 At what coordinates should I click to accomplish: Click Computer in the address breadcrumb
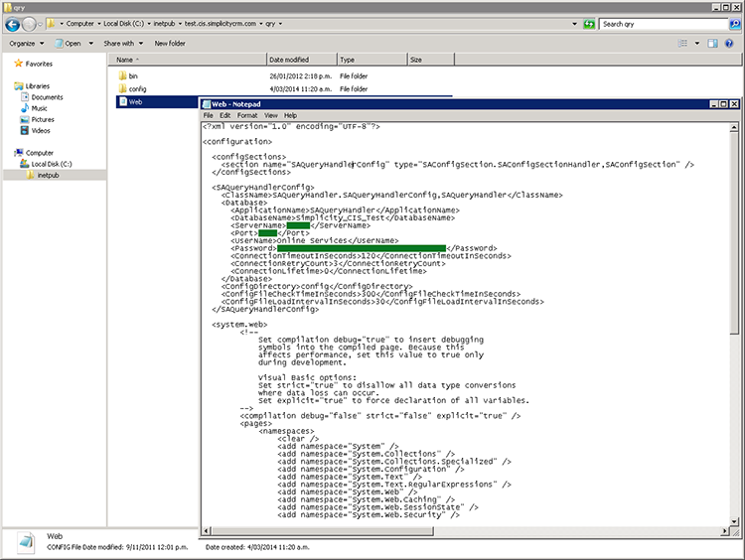tap(79, 23)
